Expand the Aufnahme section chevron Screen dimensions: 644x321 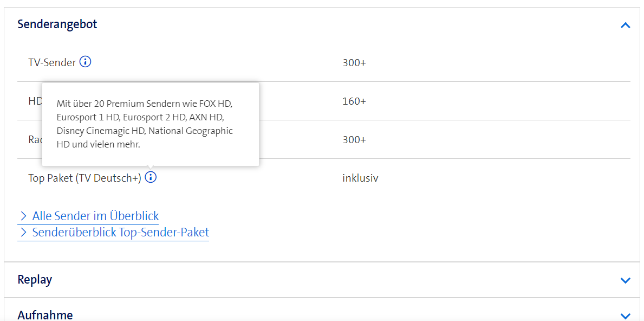(x=626, y=316)
